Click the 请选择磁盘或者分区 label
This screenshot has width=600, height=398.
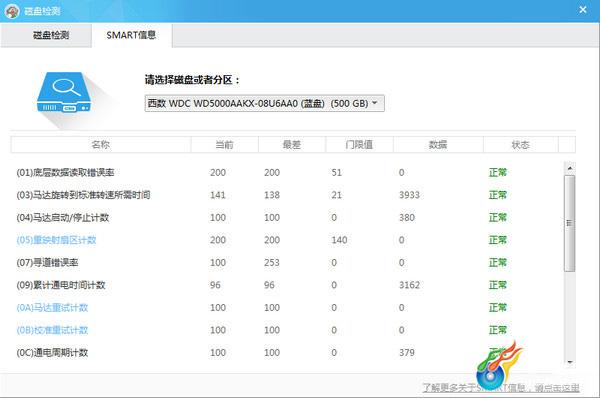(x=192, y=80)
